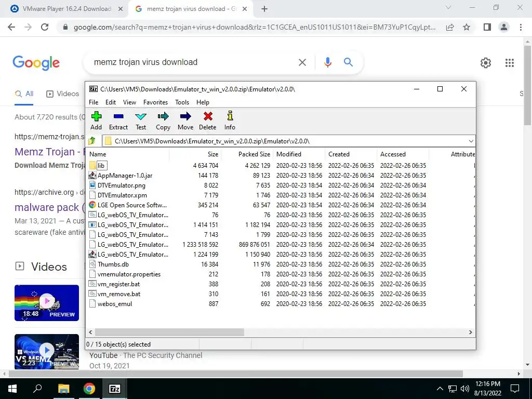
Task: Click the green Add button in 7-Zip
Action: [96, 121]
